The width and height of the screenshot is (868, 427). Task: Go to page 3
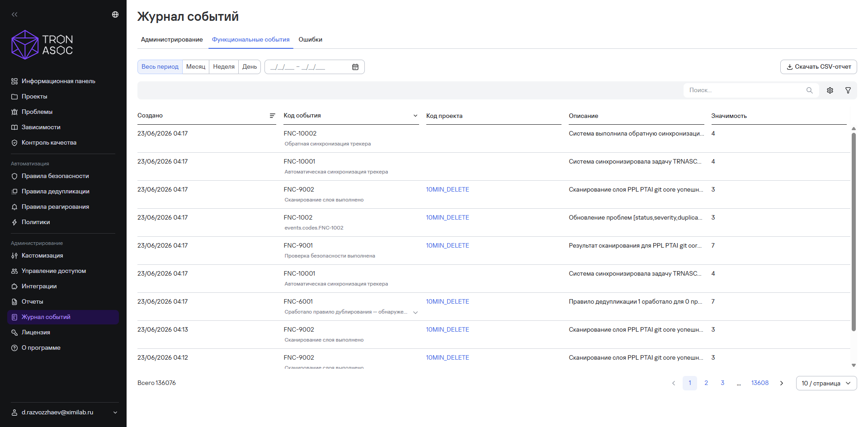pos(722,383)
